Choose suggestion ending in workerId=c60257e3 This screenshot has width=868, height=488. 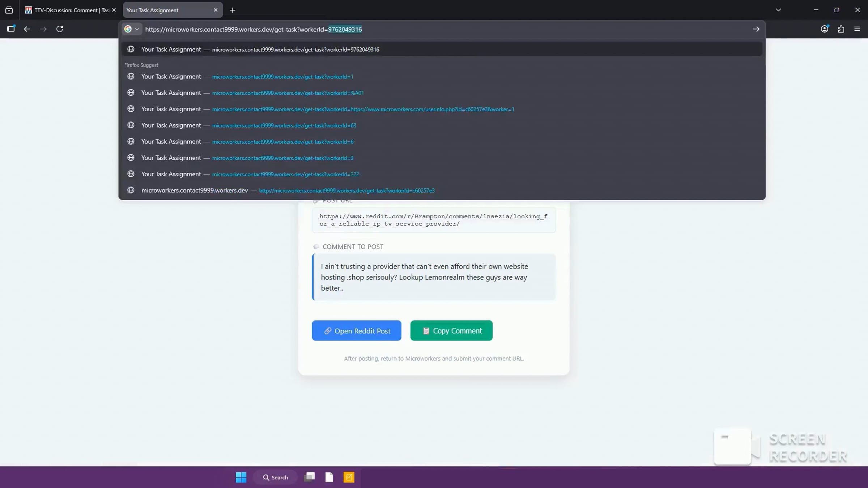[x=442, y=191]
